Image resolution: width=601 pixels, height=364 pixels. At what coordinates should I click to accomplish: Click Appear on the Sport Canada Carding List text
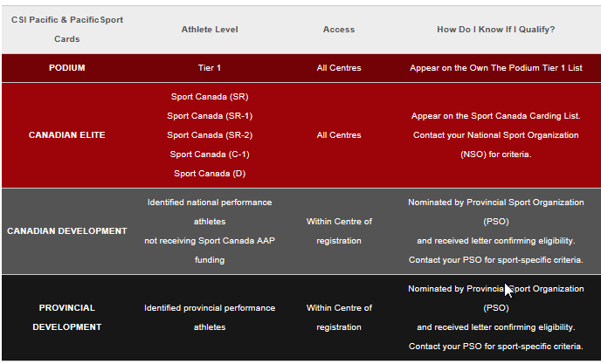coord(496,116)
